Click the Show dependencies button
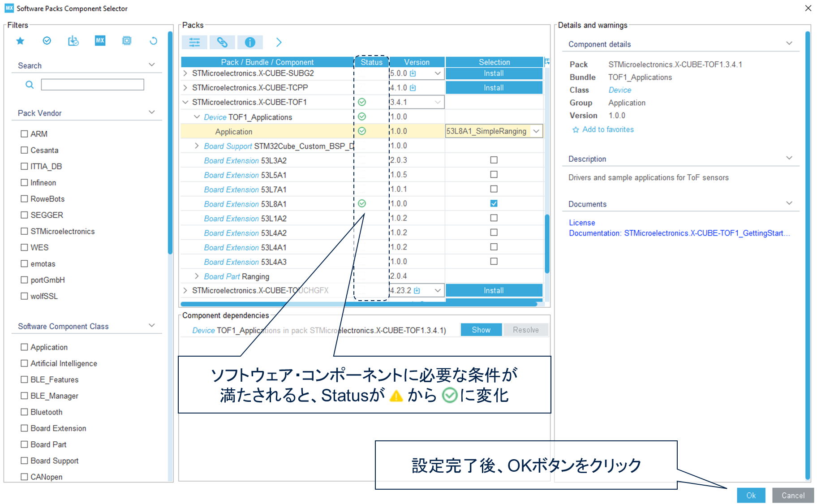 [481, 330]
